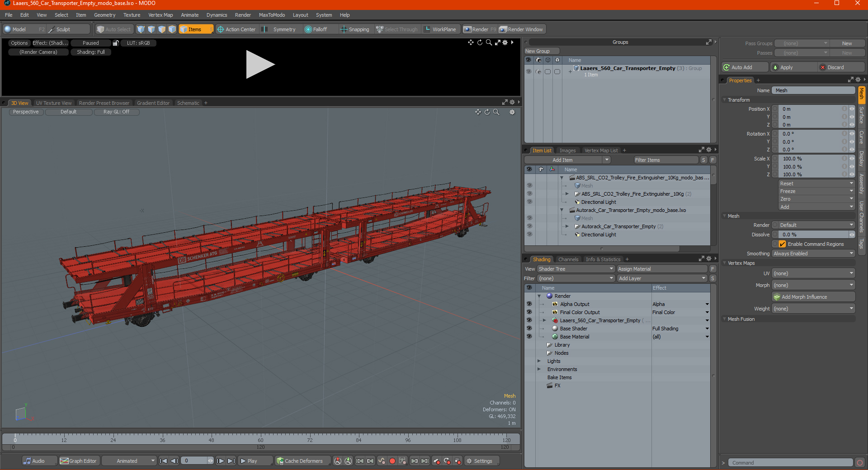Open Vertex Map menu
The height and width of the screenshot is (470, 868).
click(x=160, y=15)
